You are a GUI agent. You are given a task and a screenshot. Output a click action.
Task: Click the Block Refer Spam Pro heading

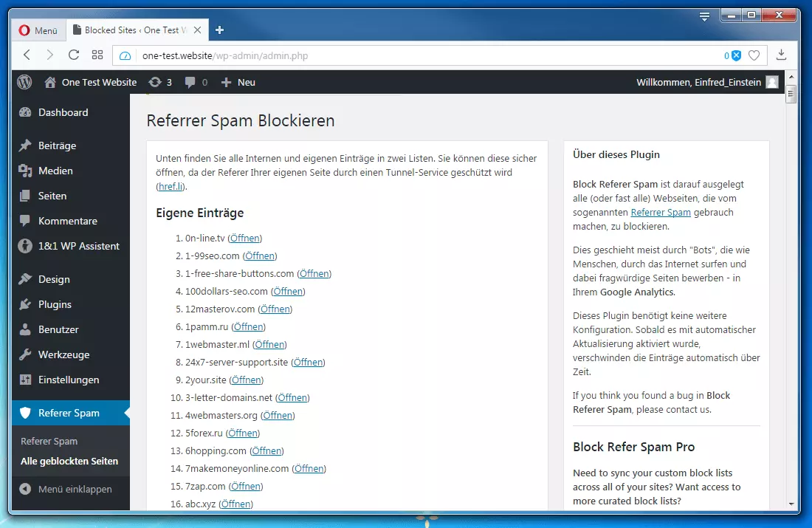coord(634,447)
